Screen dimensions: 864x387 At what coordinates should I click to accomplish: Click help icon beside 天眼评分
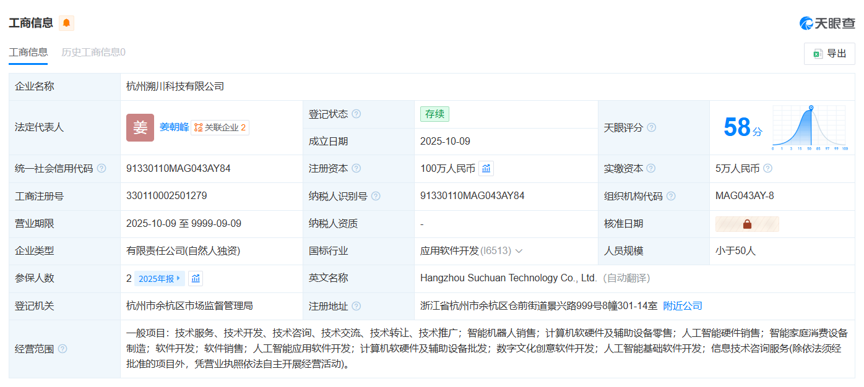pyautogui.click(x=651, y=127)
